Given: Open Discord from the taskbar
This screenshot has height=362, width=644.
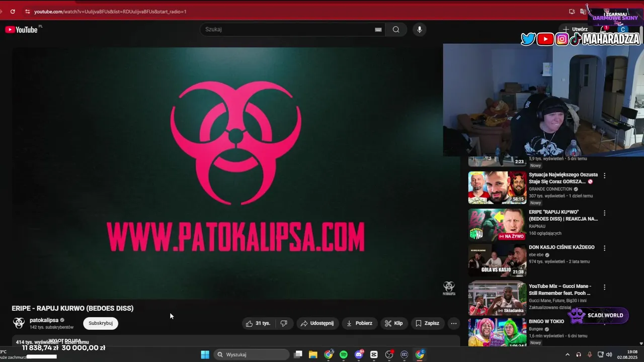Looking at the screenshot, I should (359, 354).
